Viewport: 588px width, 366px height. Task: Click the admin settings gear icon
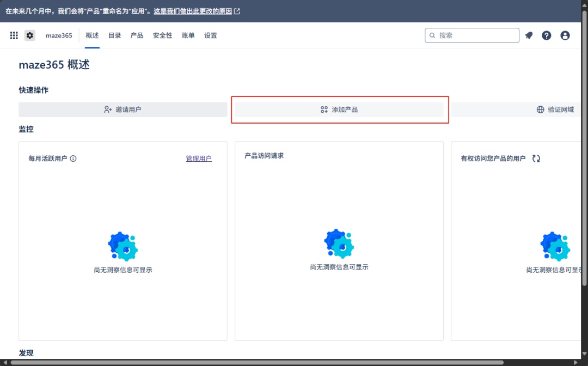click(29, 35)
